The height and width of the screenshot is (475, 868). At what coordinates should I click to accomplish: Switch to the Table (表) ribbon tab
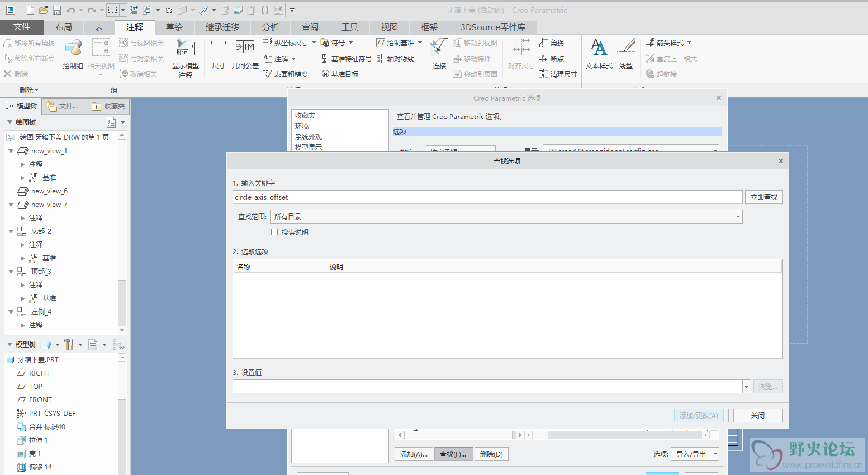click(x=99, y=27)
